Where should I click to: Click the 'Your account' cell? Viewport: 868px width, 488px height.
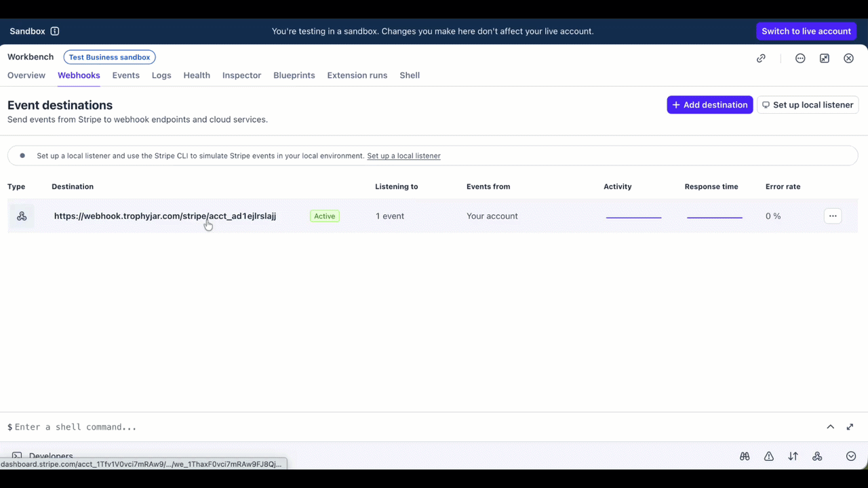(492, 216)
